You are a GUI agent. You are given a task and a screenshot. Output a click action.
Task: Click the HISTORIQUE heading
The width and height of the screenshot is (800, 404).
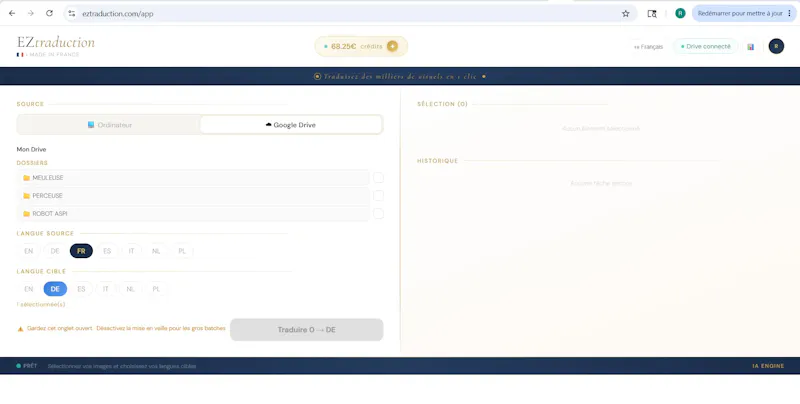tap(438, 161)
